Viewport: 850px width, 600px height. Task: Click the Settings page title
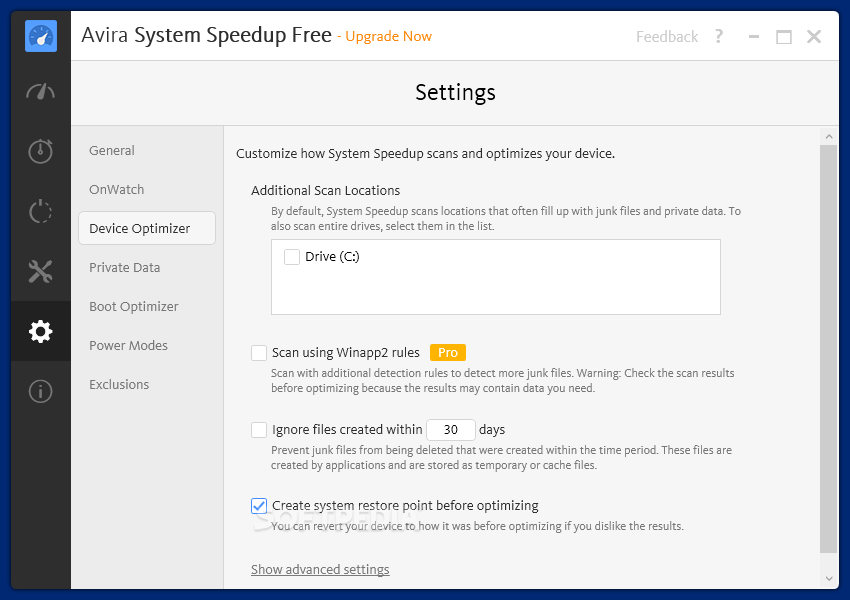(455, 93)
